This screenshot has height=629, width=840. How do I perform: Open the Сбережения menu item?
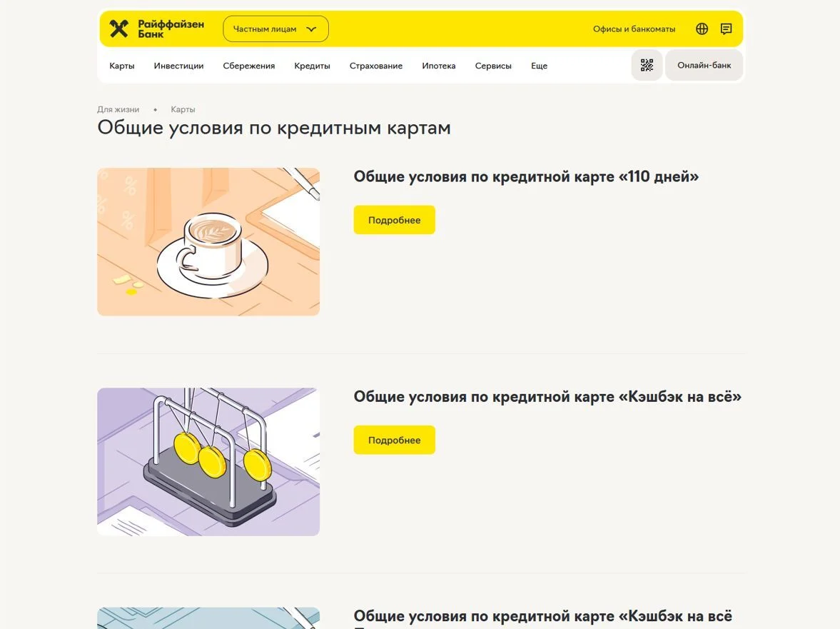(248, 66)
